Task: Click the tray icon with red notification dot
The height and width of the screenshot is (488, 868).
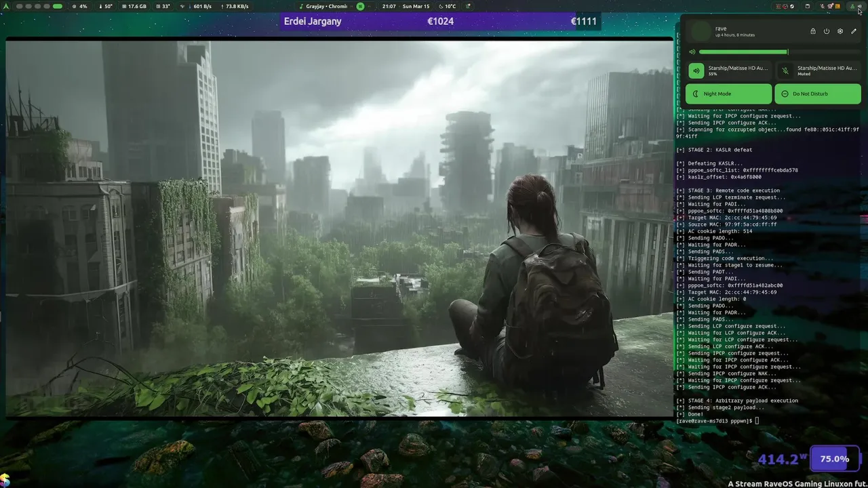Action: click(x=830, y=6)
